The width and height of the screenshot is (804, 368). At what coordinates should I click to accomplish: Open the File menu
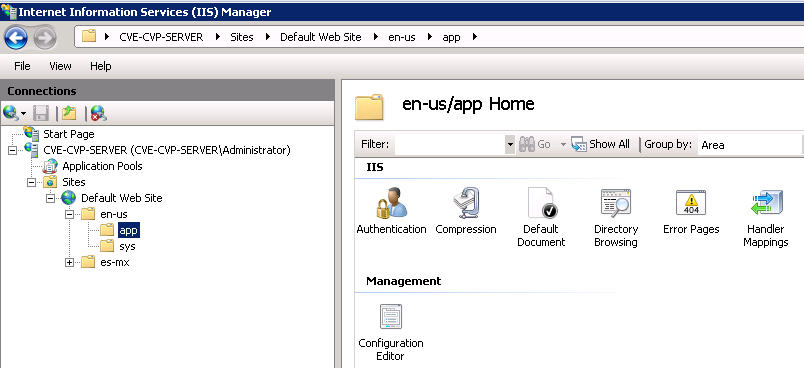coord(22,66)
